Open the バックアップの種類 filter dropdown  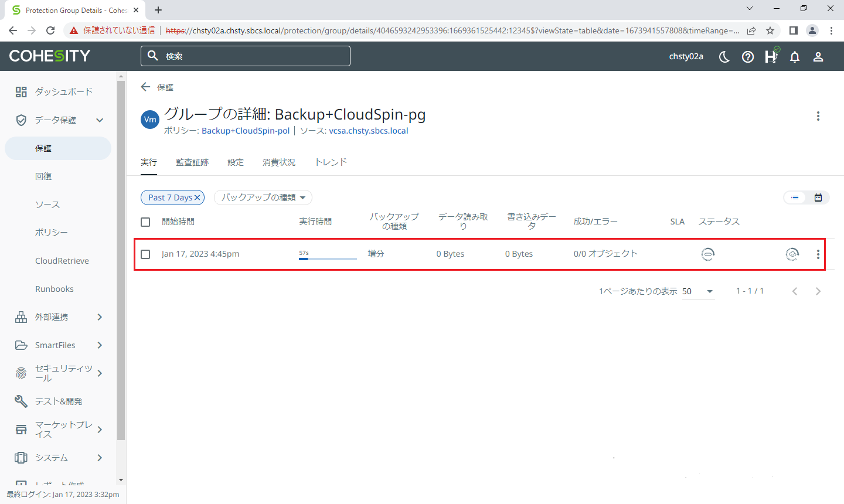(263, 197)
